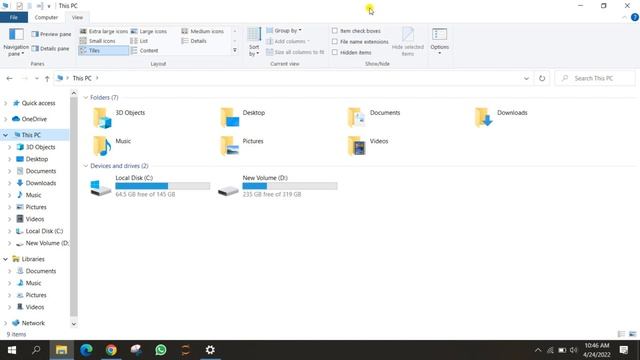Select the New Volume (D:) drive tile
Viewport: 640px width, 360px height.
pos(277,186)
